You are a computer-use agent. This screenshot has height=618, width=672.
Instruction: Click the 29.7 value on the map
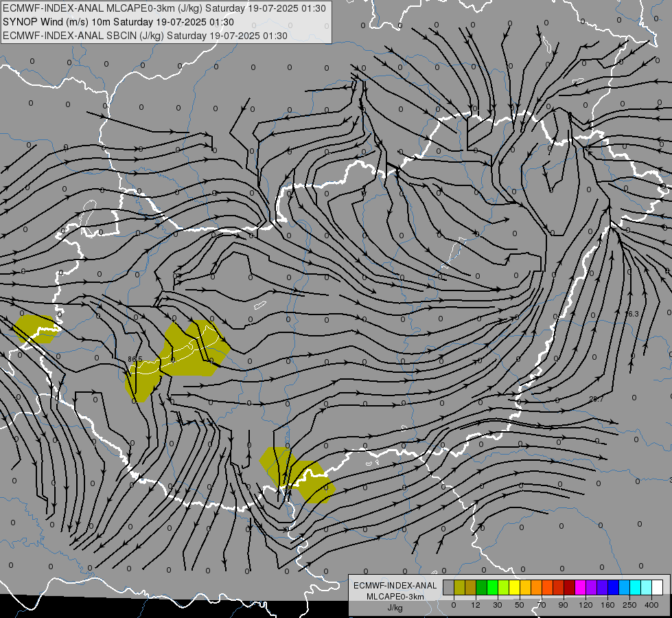(x=596, y=399)
